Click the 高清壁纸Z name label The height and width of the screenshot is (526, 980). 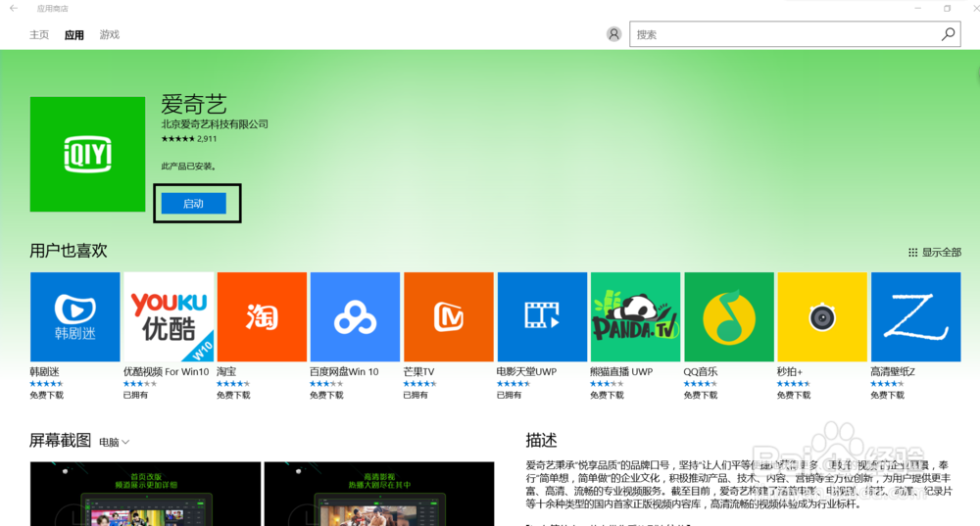coord(893,371)
